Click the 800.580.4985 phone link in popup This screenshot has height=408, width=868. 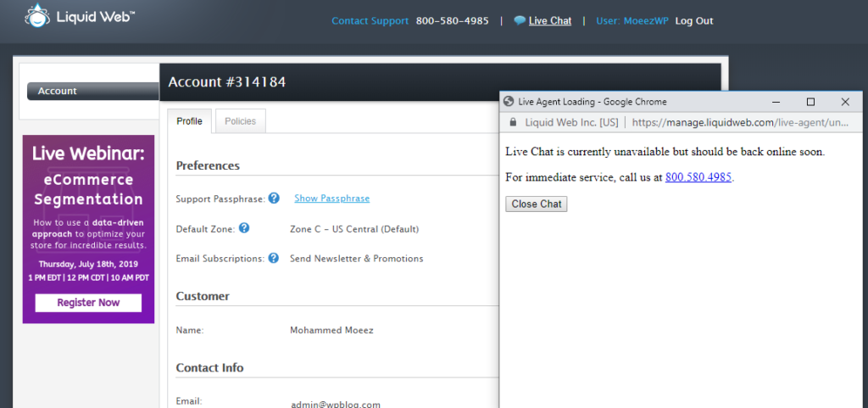pyautogui.click(x=698, y=177)
